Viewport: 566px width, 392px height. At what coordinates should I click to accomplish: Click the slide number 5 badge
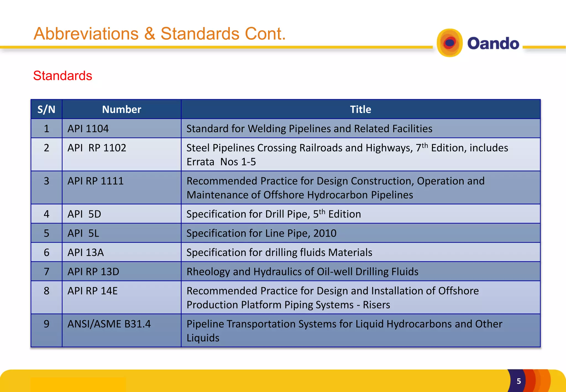pos(518,381)
